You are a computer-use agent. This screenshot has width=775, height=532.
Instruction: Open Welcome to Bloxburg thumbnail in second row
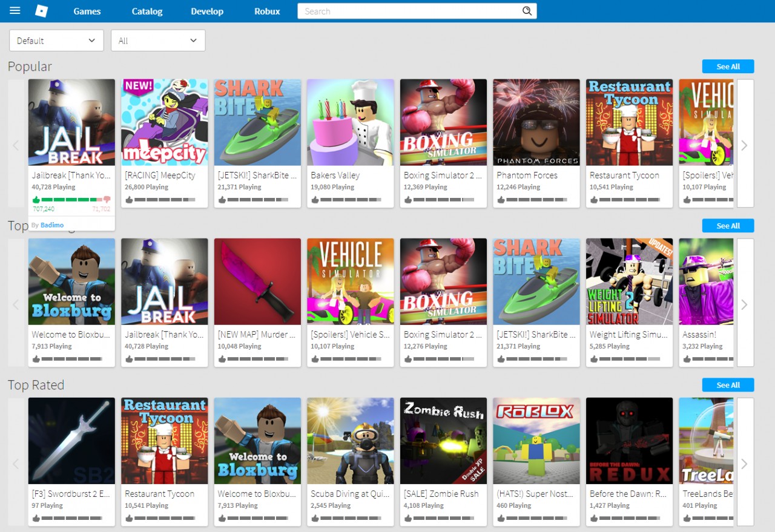[71, 281]
